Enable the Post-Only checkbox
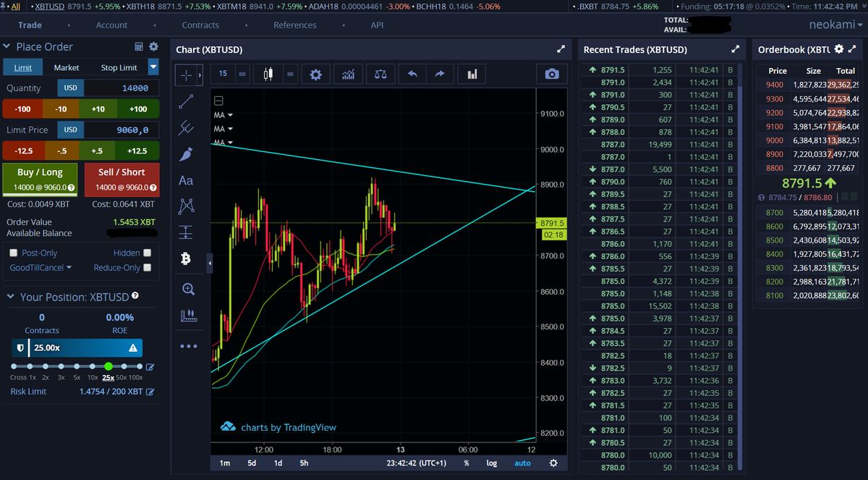The image size is (868, 480). pyautogui.click(x=14, y=253)
